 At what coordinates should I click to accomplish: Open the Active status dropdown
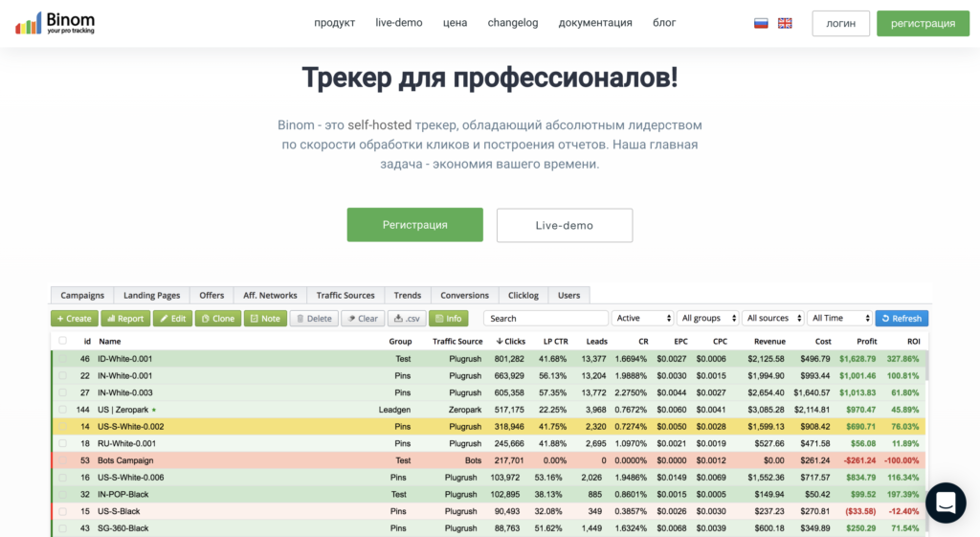click(x=642, y=318)
